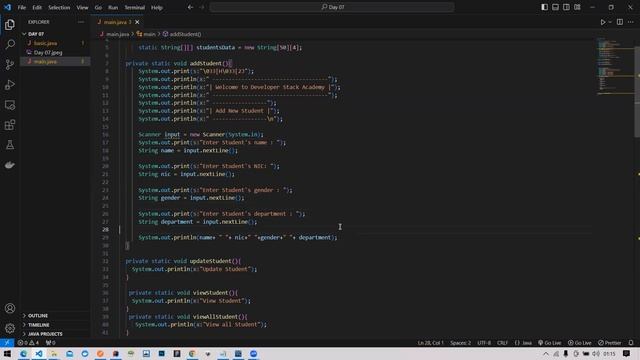Open the Remote Explorer view
Viewport: 640px width, 360px height.
coord(10,105)
